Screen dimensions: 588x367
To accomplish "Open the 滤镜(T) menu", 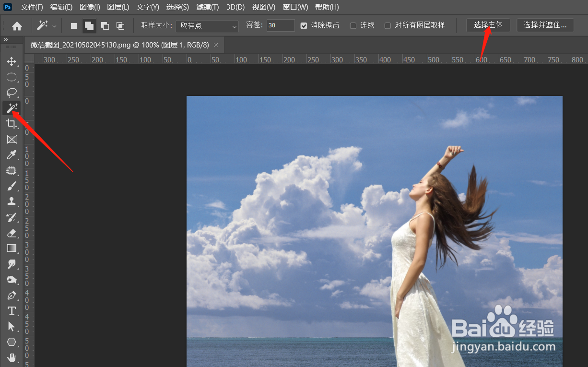I will click(x=208, y=7).
